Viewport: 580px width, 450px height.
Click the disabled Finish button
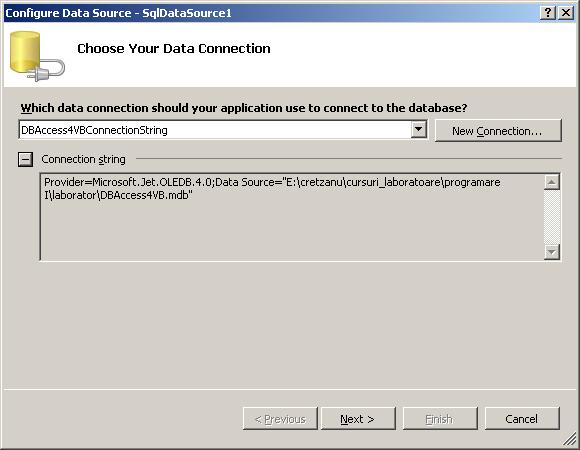click(440, 419)
